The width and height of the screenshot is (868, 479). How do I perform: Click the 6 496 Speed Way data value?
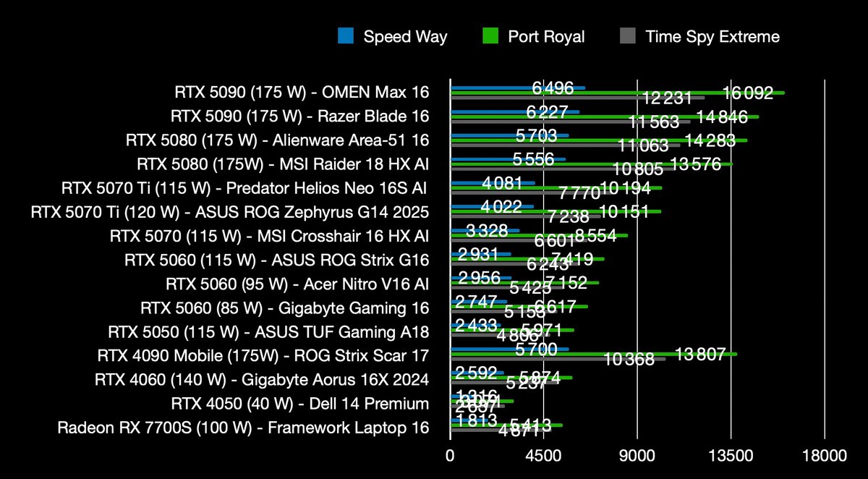tap(553, 88)
